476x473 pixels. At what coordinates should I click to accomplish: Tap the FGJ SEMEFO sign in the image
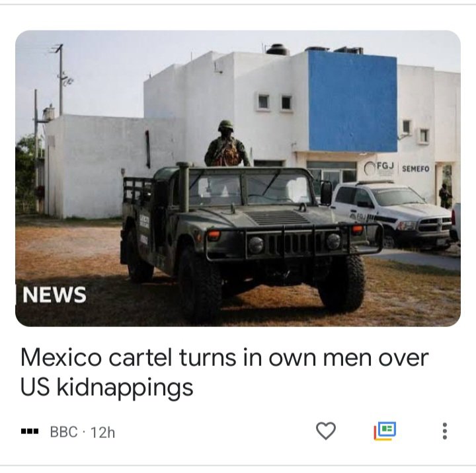(x=397, y=168)
